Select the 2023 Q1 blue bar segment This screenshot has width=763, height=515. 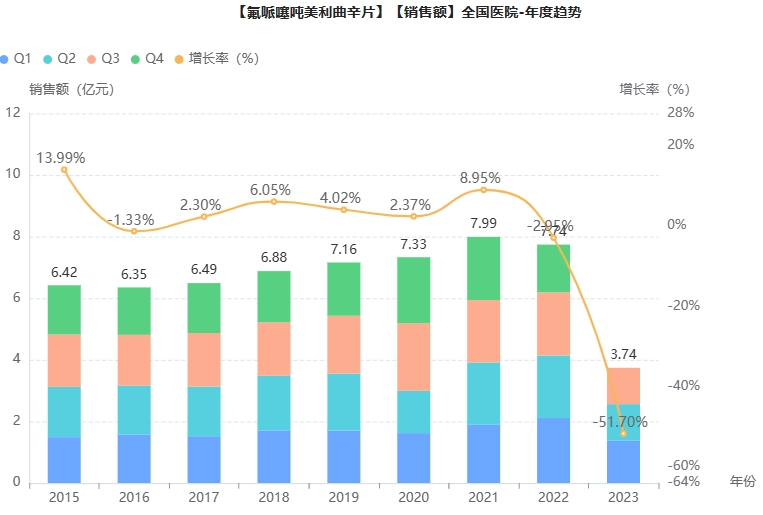point(623,461)
